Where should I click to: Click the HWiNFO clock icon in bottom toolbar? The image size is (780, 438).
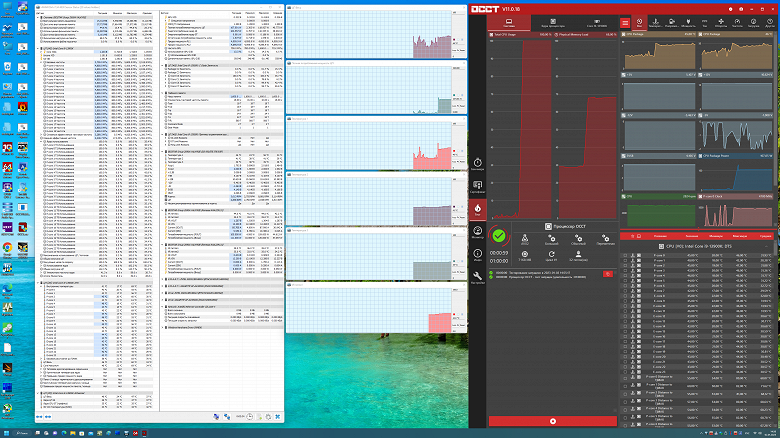(250, 417)
